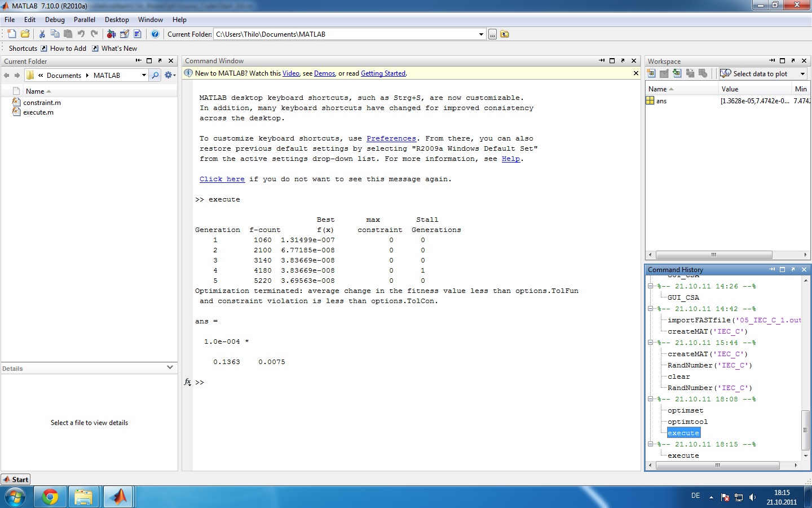This screenshot has height=508, width=812.
Task: Open the Parallel menu
Action: [85, 20]
